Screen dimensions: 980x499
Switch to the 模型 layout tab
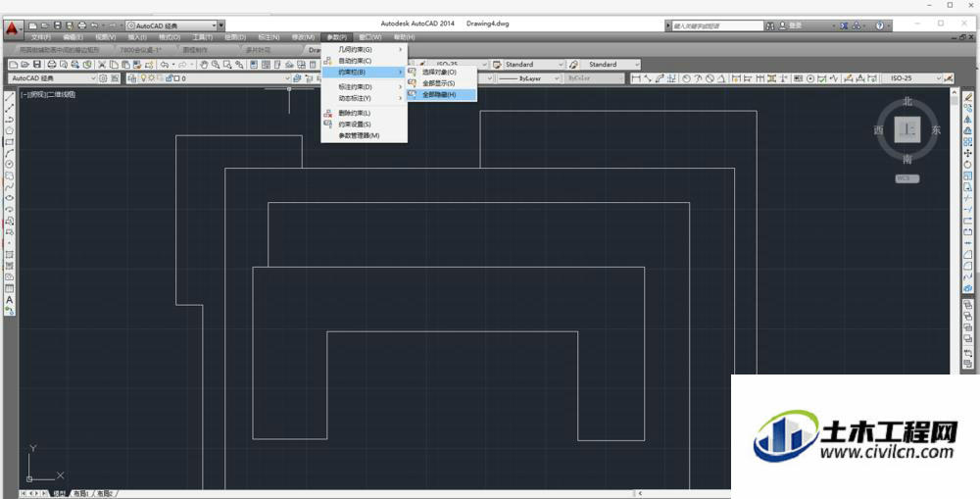[60, 494]
